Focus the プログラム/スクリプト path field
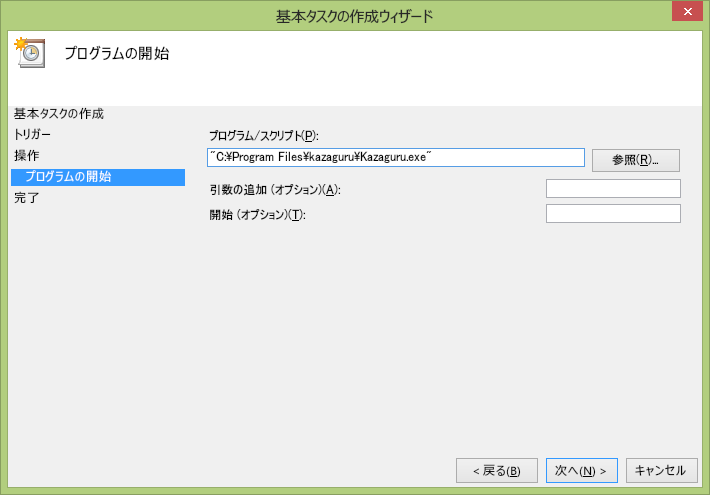The image size is (710, 495). coord(396,158)
